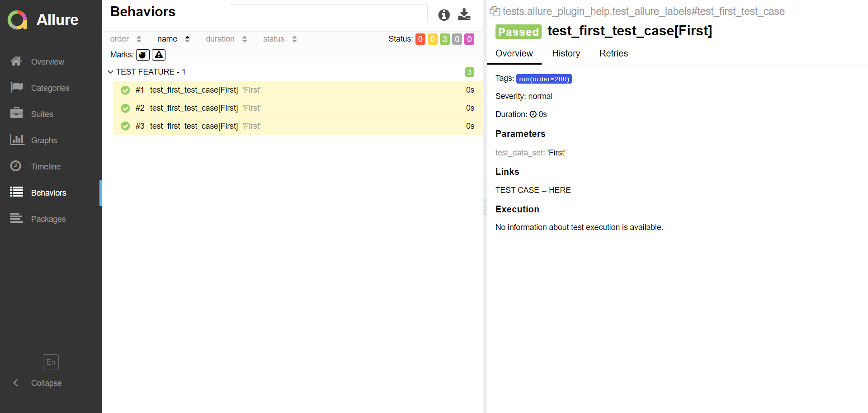
Task: Open the Retries tab
Action: (613, 53)
